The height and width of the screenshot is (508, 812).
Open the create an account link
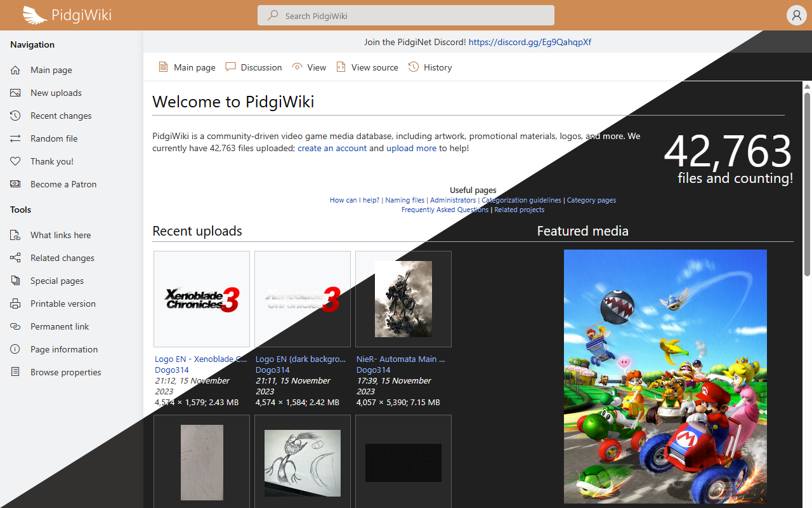tap(332, 148)
